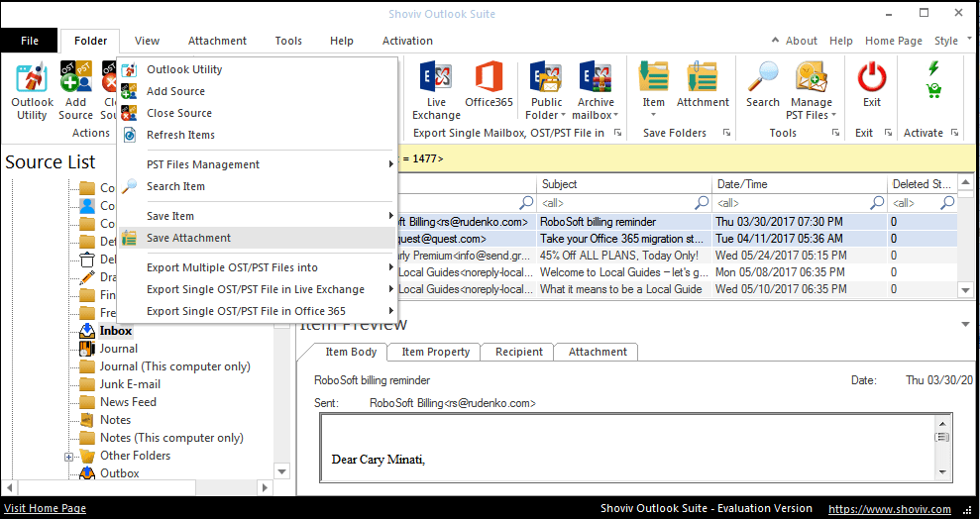Click the Refresh Items menu icon
The image size is (980, 519).
pos(130,135)
